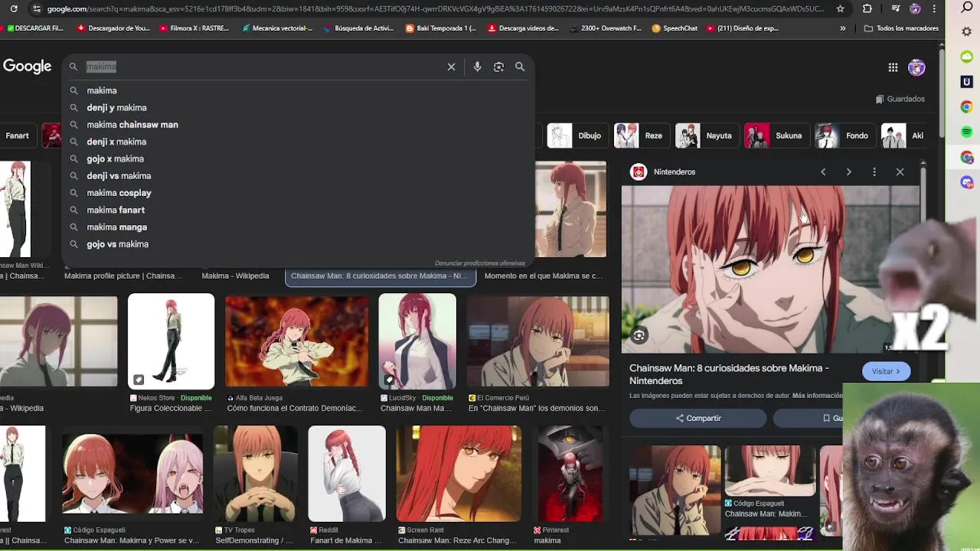Open the 'Más información' copyright link
The height and width of the screenshot is (551, 980).
pos(817,396)
